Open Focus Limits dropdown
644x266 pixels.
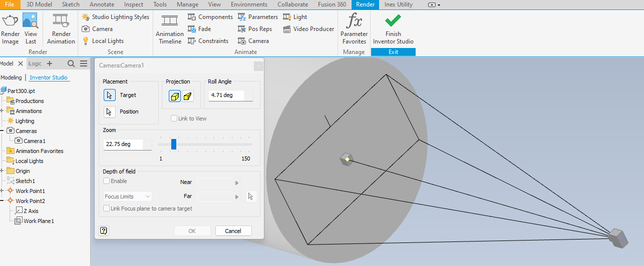pyautogui.click(x=128, y=196)
